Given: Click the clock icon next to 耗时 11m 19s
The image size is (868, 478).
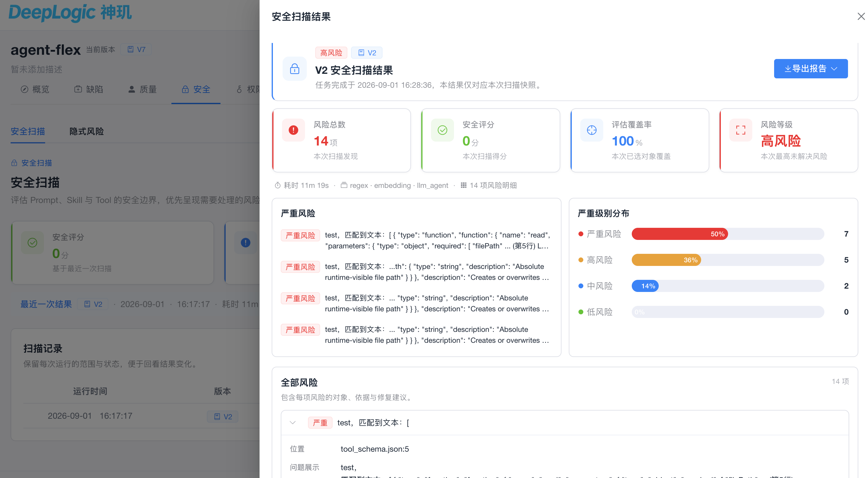Looking at the screenshot, I should [278, 185].
